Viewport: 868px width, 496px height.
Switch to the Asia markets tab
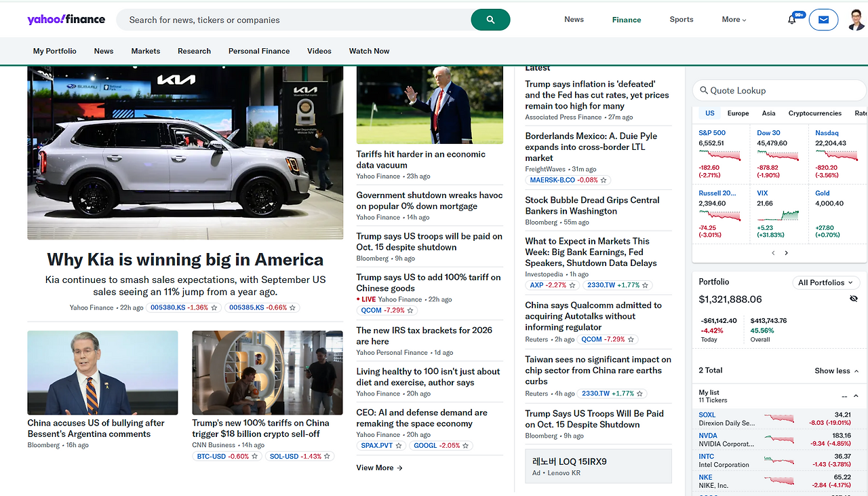(x=768, y=113)
